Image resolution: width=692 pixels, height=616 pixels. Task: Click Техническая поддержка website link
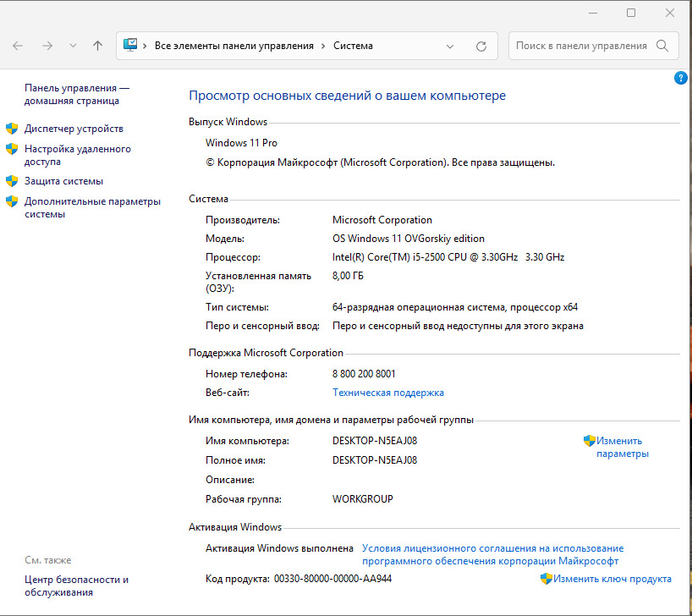pyautogui.click(x=388, y=393)
